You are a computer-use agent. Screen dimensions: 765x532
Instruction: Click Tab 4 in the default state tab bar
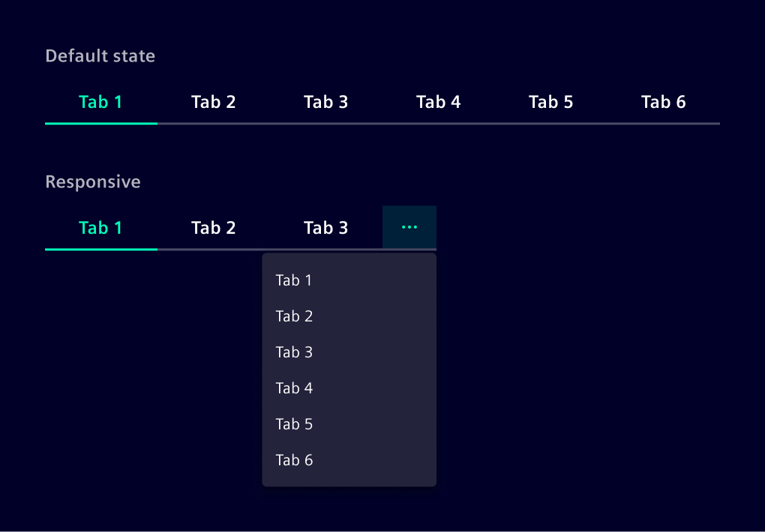click(439, 102)
